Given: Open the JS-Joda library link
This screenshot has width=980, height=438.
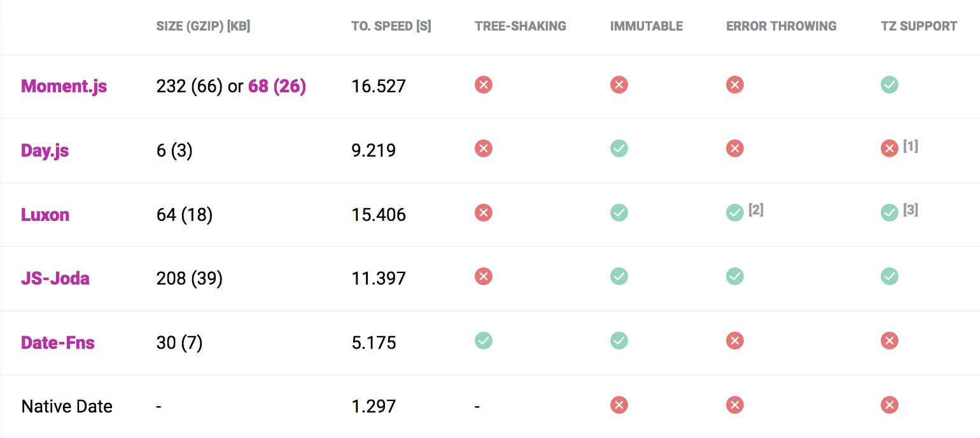Looking at the screenshot, I should tap(55, 278).
